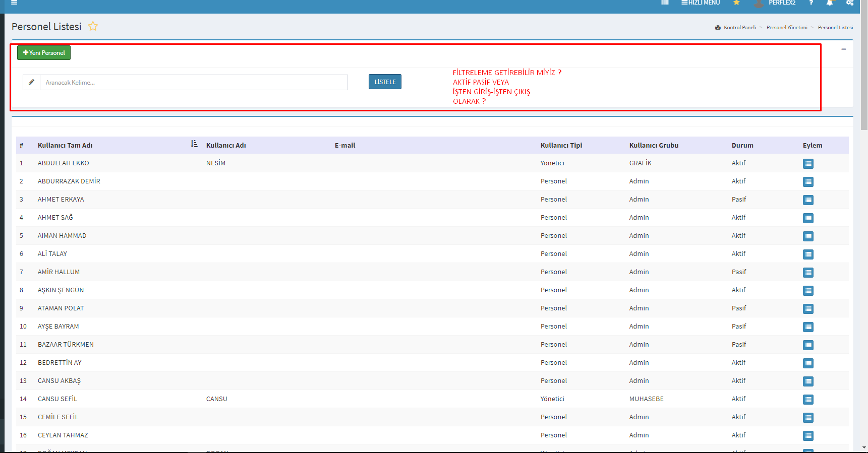Collapse the search panel with minus icon

843,49
